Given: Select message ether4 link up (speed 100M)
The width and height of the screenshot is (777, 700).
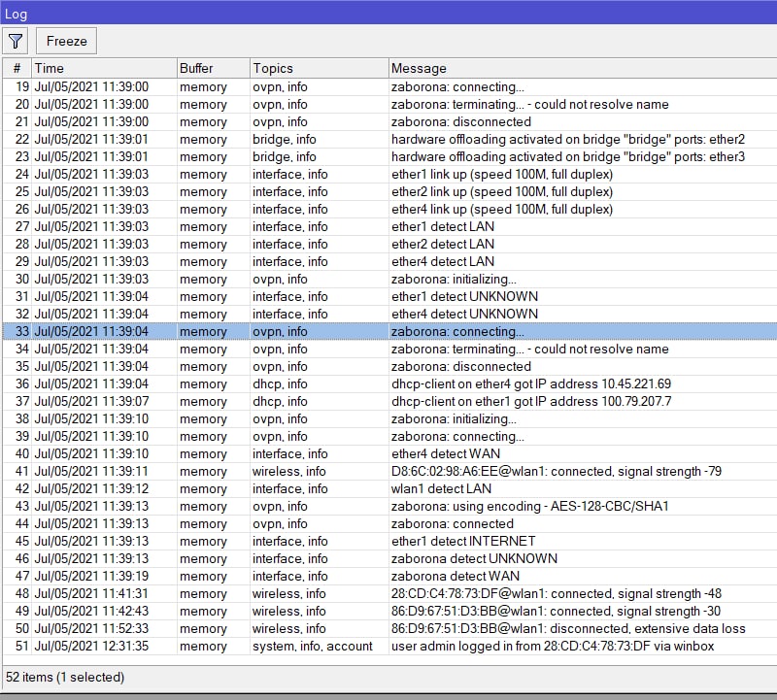Looking at the screenshot, I should pos(502,209).
